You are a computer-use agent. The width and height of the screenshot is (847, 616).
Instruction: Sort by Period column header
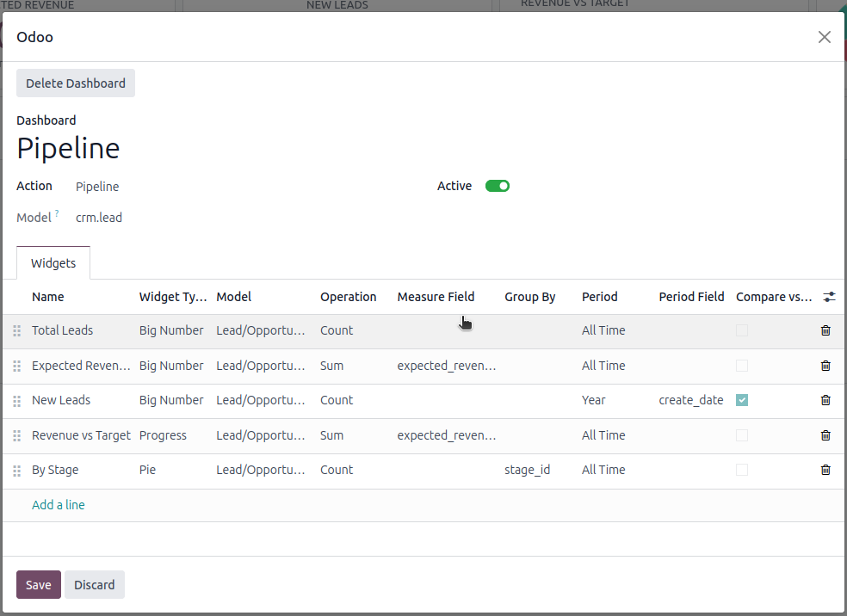[600, 297]
